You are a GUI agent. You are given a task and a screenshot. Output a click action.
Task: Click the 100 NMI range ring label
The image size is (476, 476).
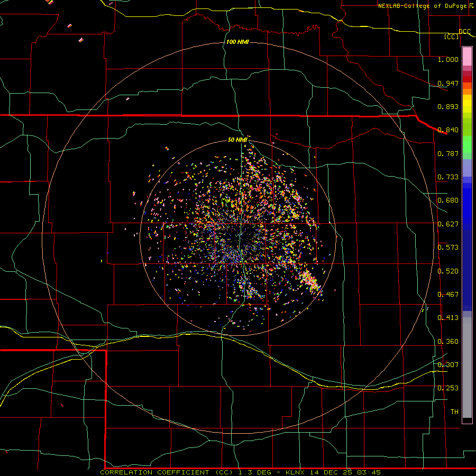point(237,42)
